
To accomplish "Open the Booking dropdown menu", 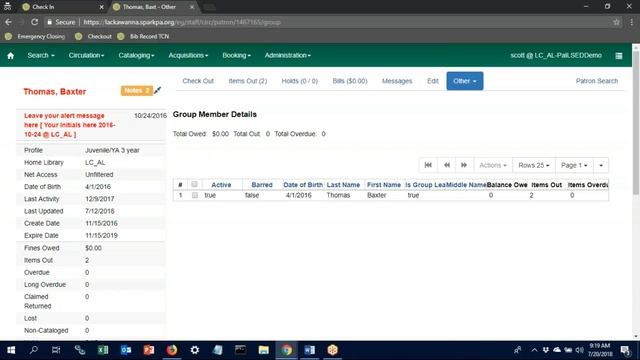I will [x=236, y=56].
